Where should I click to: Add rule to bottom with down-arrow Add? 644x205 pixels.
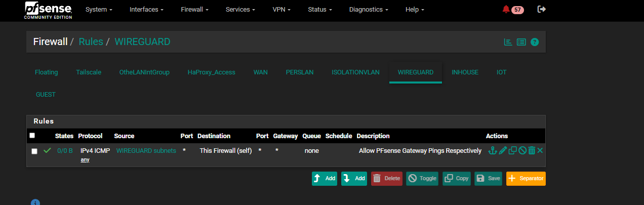pyautogui.click(x=354, y=179)
